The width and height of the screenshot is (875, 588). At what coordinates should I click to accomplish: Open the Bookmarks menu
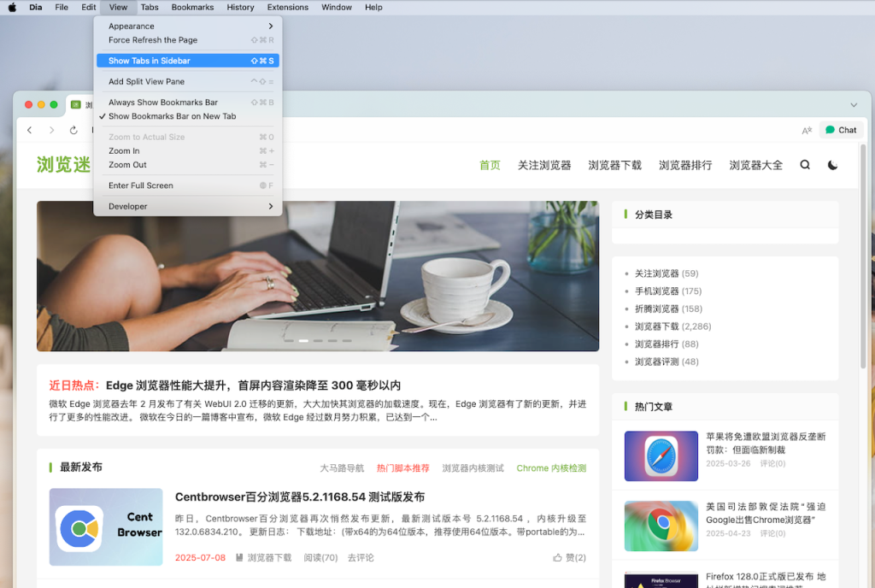point(192,7)
